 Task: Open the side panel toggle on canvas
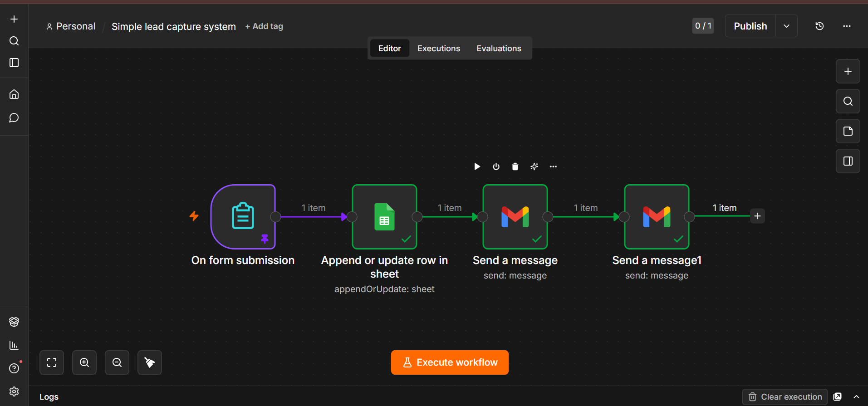848,161
